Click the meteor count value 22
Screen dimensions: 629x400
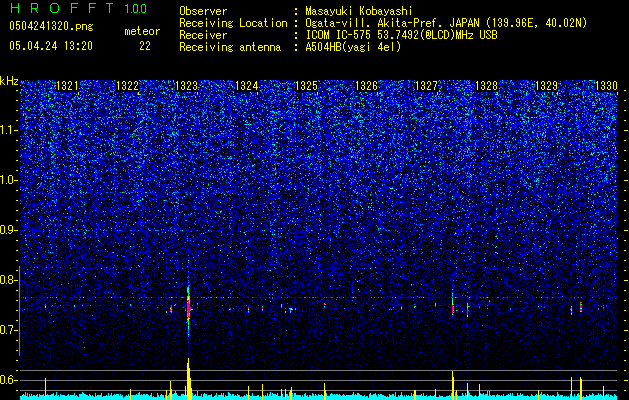pyautogui.click(x=145, y=46)
